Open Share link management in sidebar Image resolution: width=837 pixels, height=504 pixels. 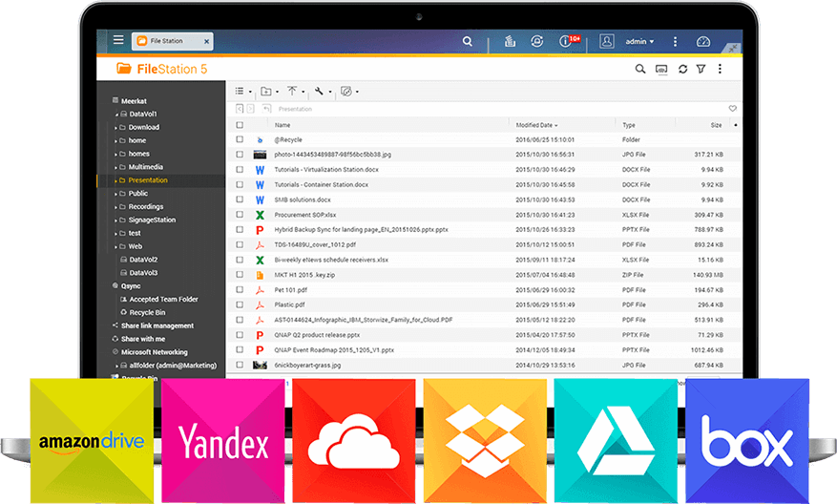click(157, 325)
